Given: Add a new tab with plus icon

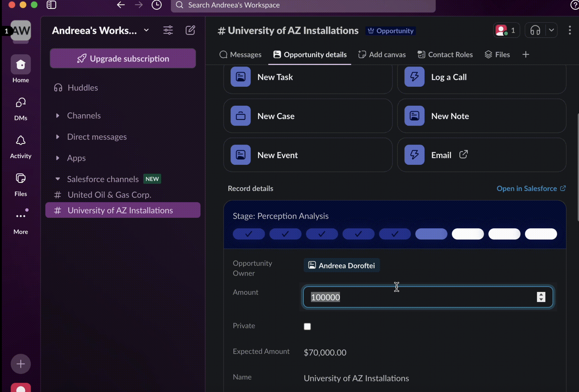Looking at the screenshot, I should pos(525,55).
